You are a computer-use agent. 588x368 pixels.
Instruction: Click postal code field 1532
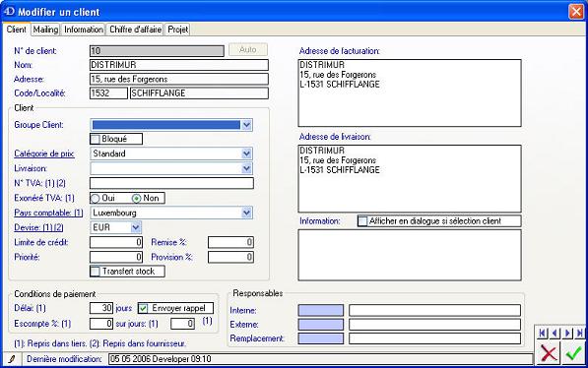pyautogui.click(x=108, y=93)
